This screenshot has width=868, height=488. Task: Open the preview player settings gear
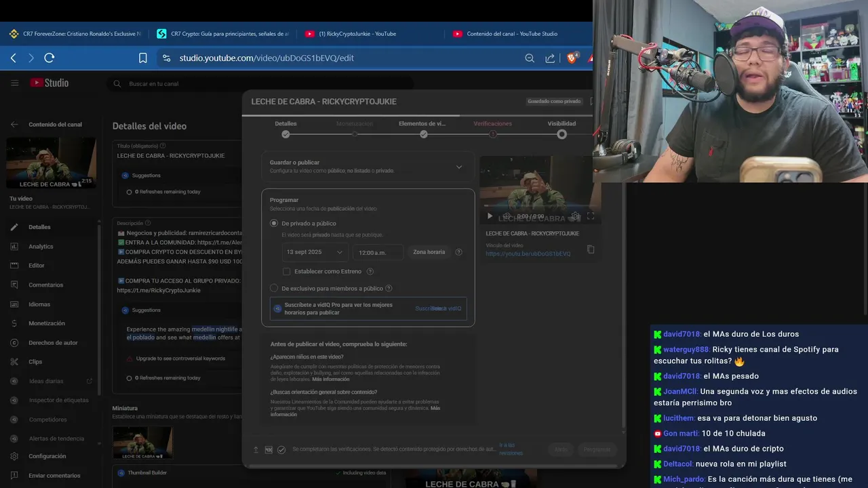[575, 216]
